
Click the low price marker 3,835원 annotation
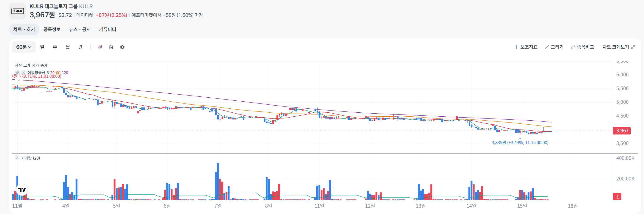[520, 142]
